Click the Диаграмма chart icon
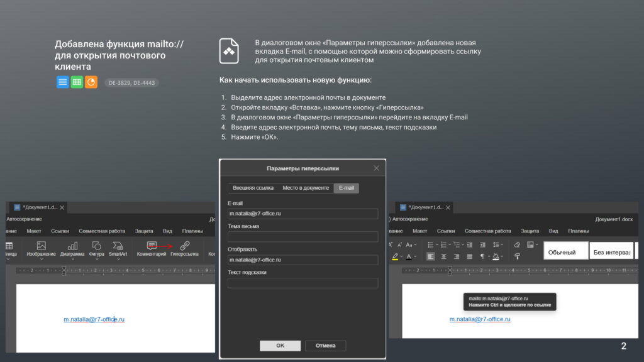This screenshot has height=362, width=644. (72, 246)
